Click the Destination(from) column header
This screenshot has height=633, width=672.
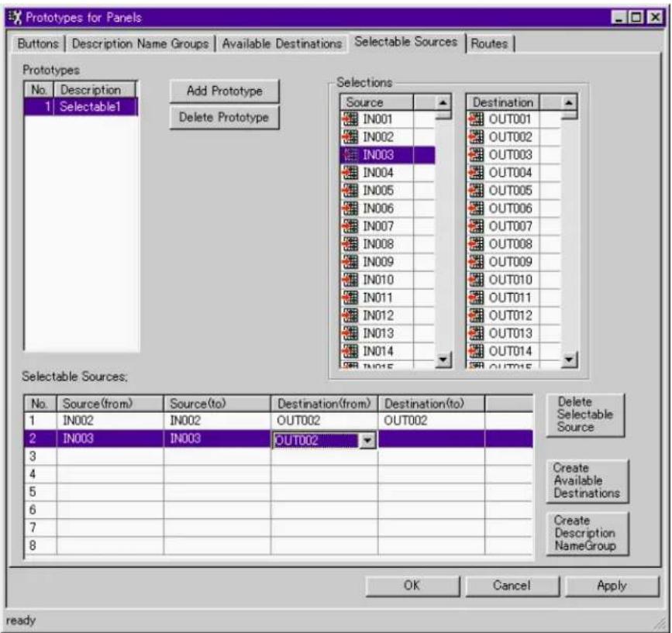(324, 404)
